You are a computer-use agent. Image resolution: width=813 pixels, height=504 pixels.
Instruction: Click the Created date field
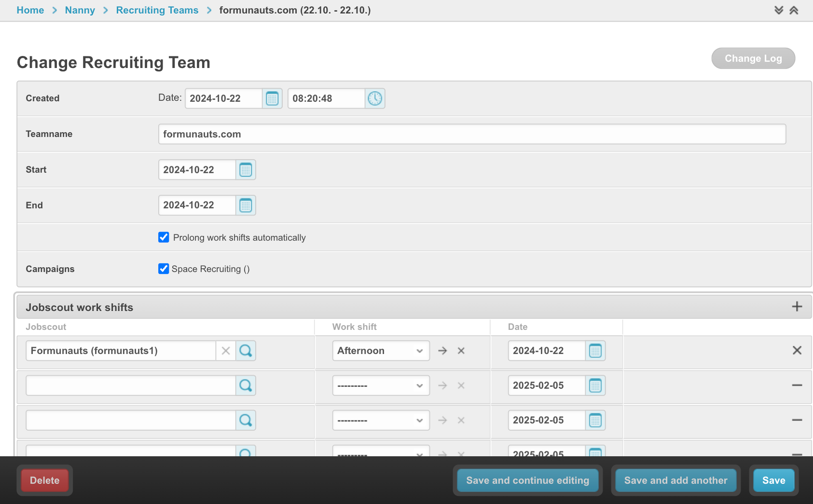click(x=224, y=98)
